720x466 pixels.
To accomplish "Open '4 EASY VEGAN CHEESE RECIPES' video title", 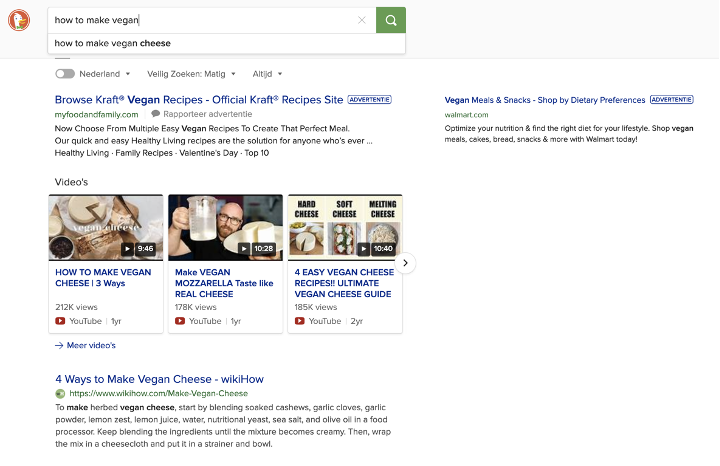I will 344,283.
